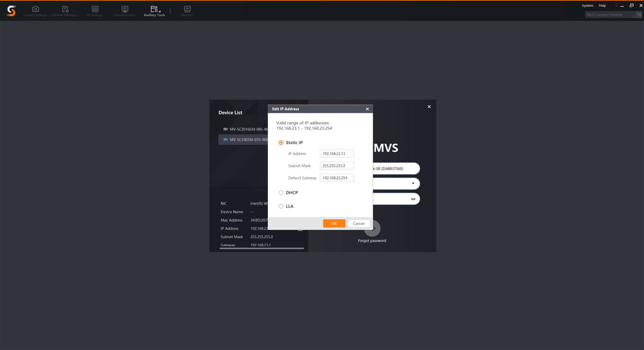Open Camera Settings from the toolbar
644x350 pixels.
[35, 11]
